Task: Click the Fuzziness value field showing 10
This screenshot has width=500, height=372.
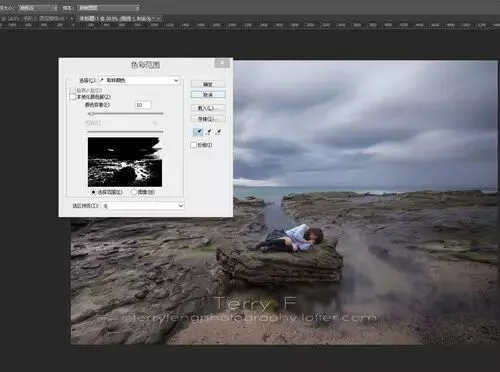Action: point(143,105)
